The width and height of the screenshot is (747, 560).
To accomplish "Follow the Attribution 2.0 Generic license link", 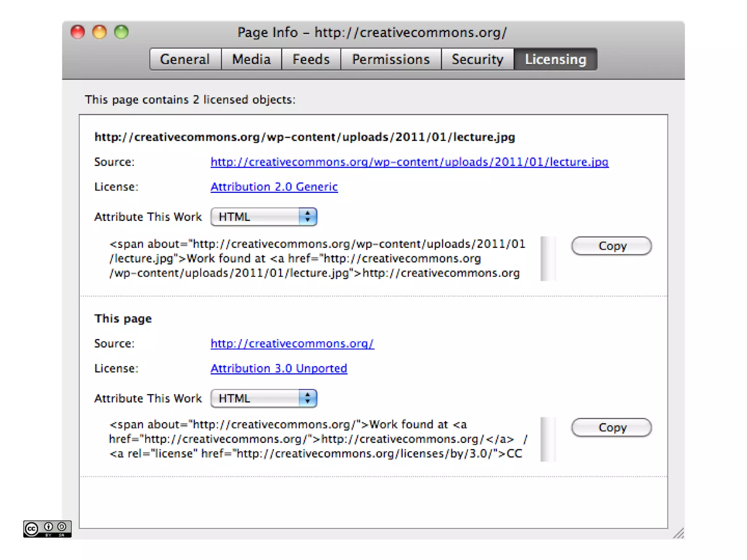I will tap(274, 187).
